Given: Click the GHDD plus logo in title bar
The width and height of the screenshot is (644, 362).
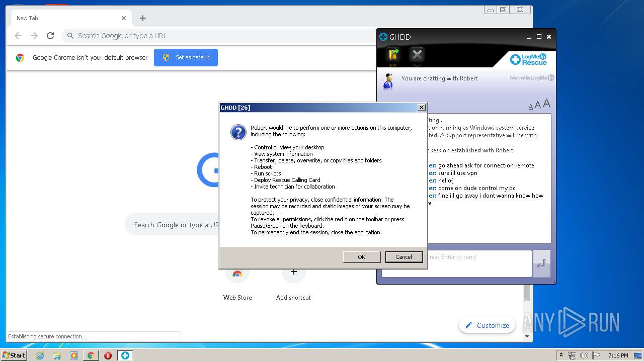Looking at the screenshot, I should 383,37.
